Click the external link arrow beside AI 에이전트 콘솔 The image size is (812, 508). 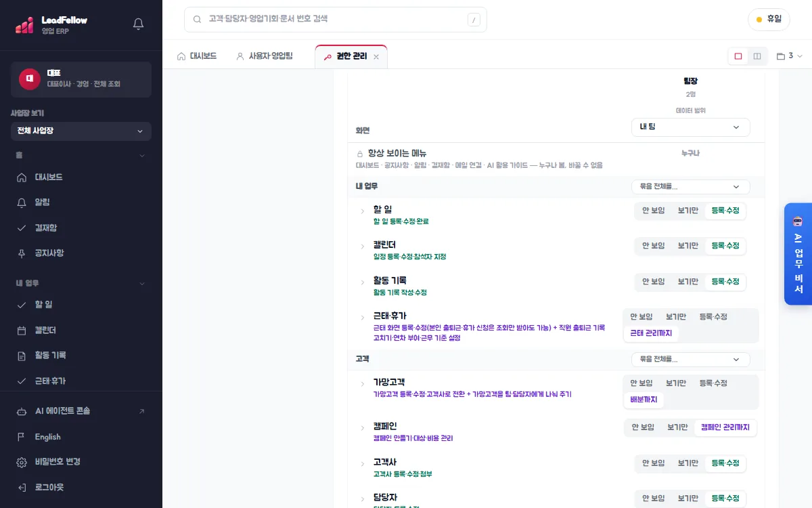(141, 411)
